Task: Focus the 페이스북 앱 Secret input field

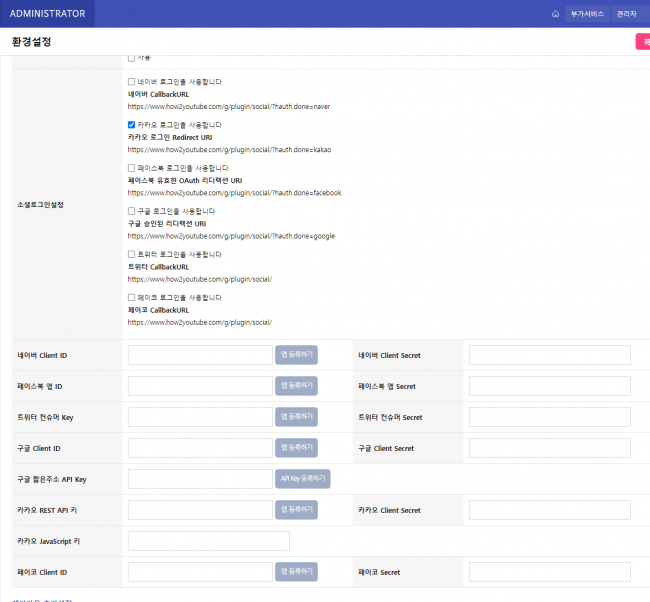Action: (550, 386)
